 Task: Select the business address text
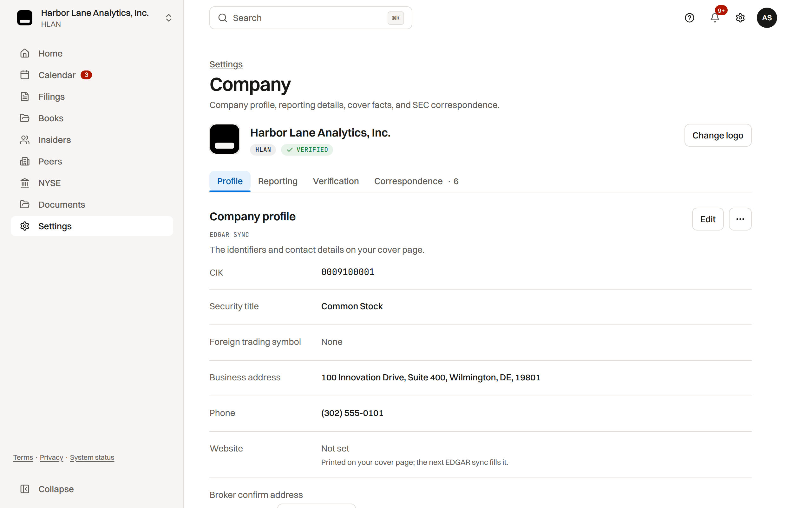(430, 377)
